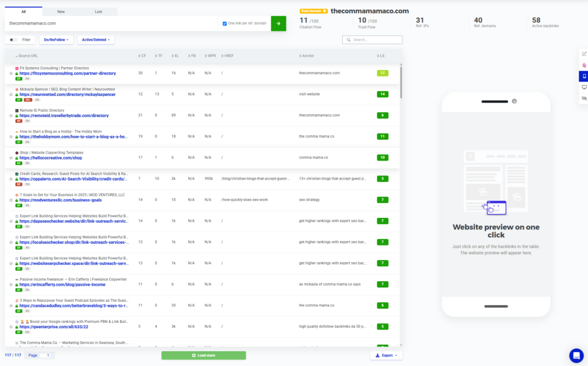Star the hellococreative.com/shop row
Image resolution: width=588 pixels, height=366 pixels.
pyautogui.click(x=11, y=158)
